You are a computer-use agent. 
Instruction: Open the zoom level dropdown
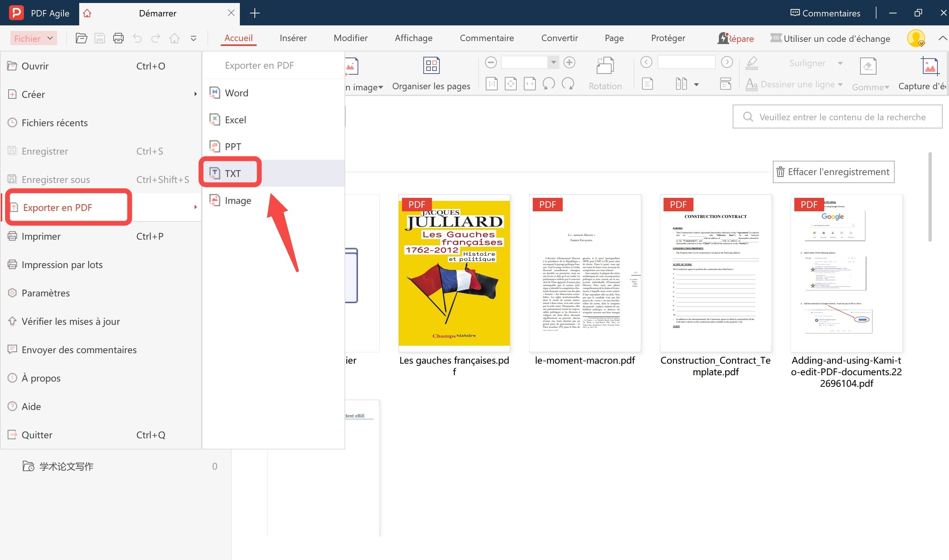(553, 62)
